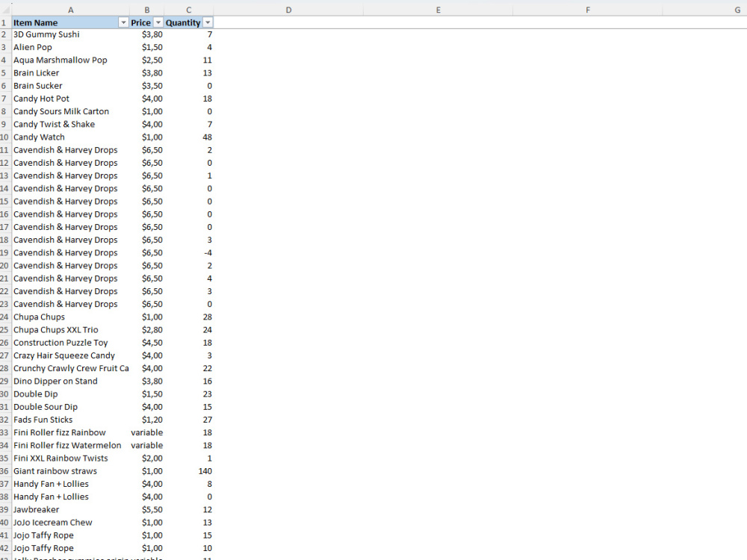Select the Giant rainbow straws cell
Viewport: 747px width, 560px height.
click(x=70, y=471)
